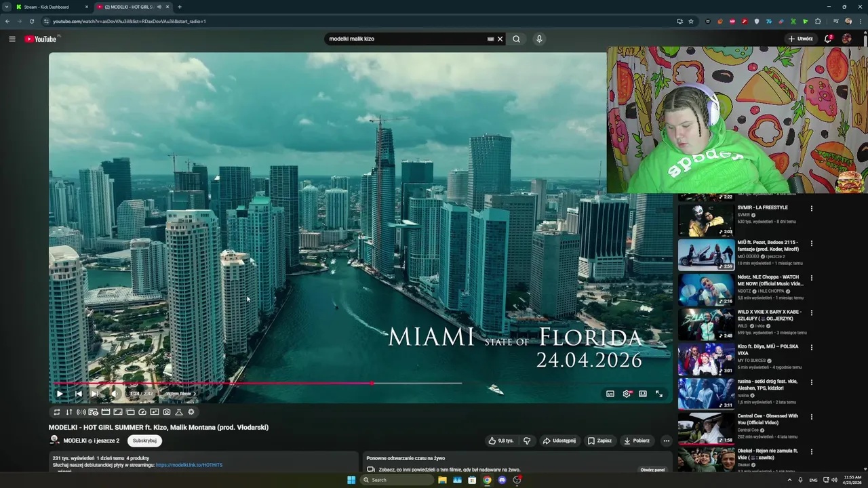Click the taskbar Search box
This screenshot has height=488, width=868.
[x=397, y=480]
